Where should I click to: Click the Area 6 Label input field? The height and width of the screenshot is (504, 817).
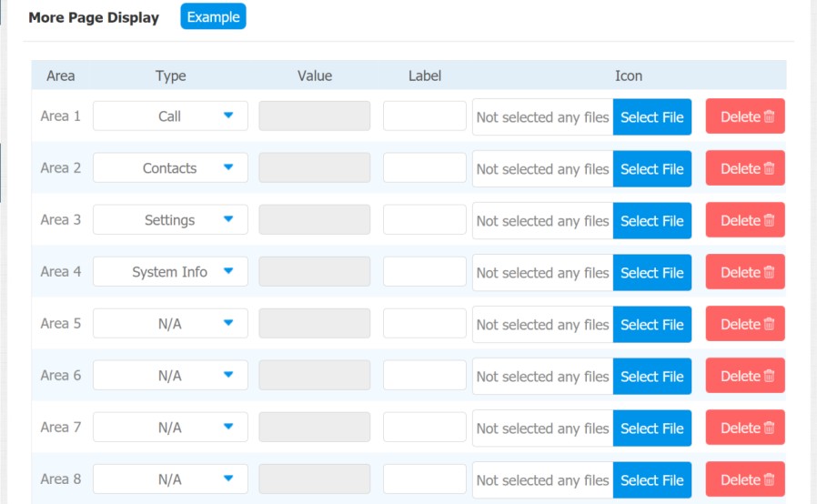(425, 375)
